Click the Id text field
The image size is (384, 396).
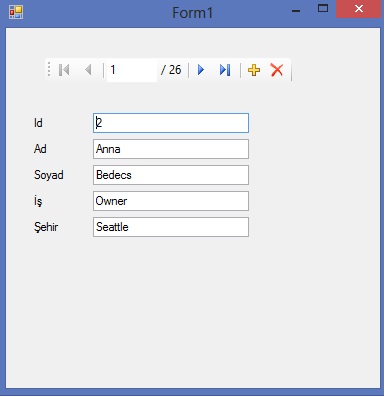click(x=171, y=123)
